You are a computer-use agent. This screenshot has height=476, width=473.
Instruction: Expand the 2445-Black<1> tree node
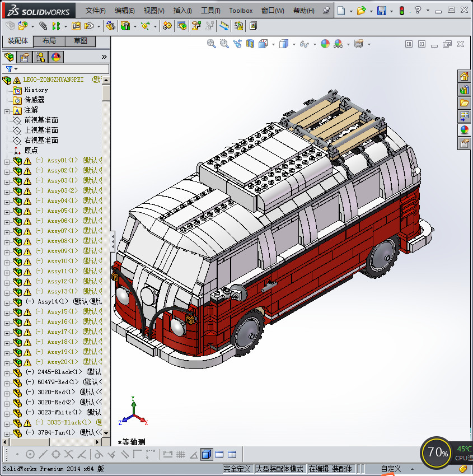pos(7,374)
